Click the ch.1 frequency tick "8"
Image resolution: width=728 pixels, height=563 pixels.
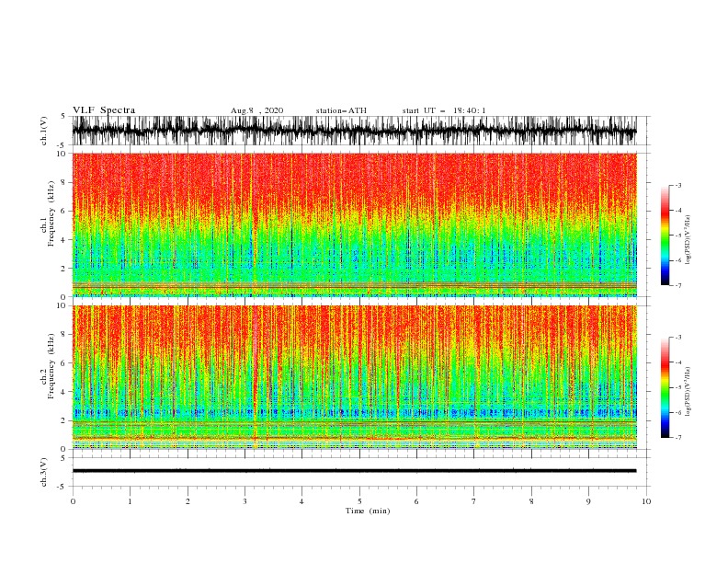pos(64,182)
